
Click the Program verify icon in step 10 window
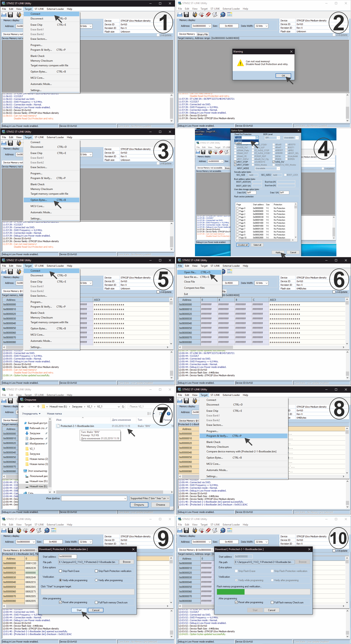click(x=214, y=530)
